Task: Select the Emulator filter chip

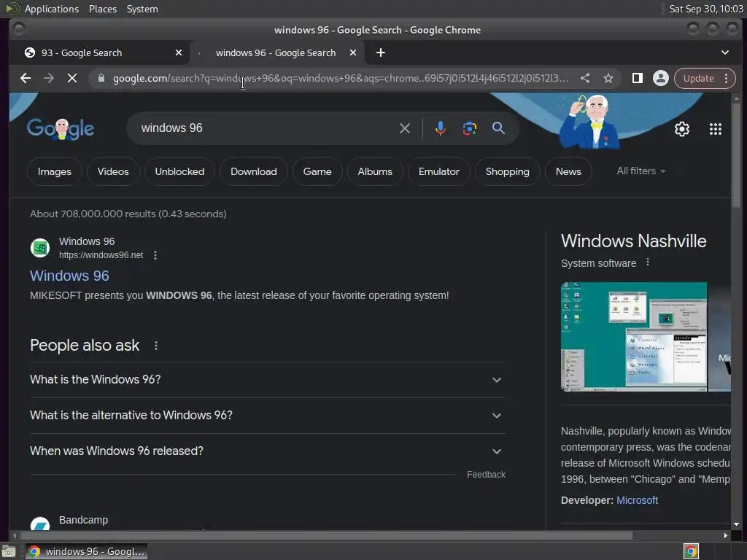Action: 438,171
